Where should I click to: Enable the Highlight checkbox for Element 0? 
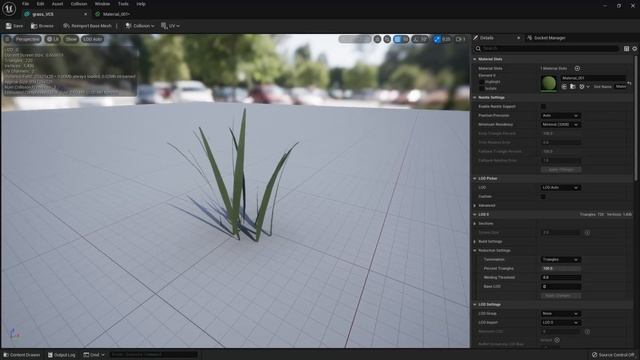(x=482, y=82)
